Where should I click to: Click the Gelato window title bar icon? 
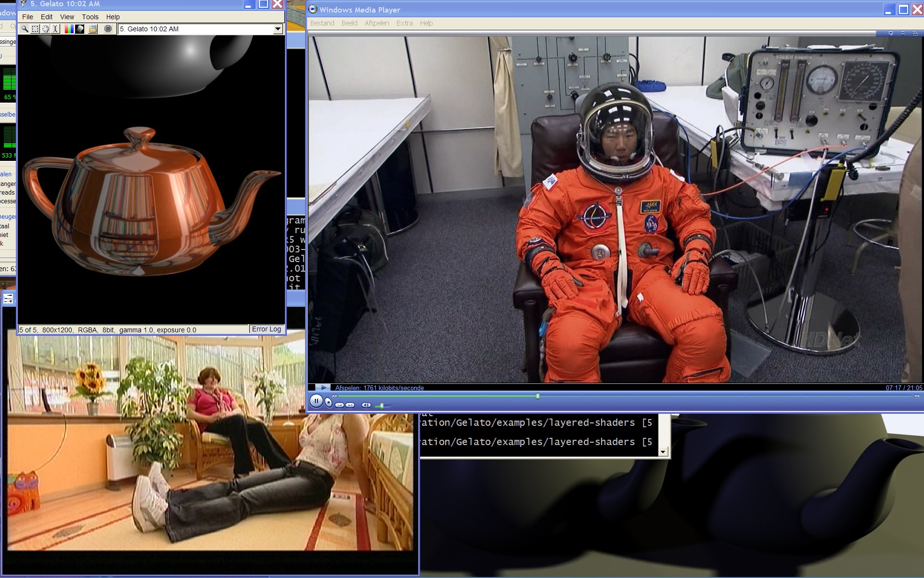click(23, 4)
